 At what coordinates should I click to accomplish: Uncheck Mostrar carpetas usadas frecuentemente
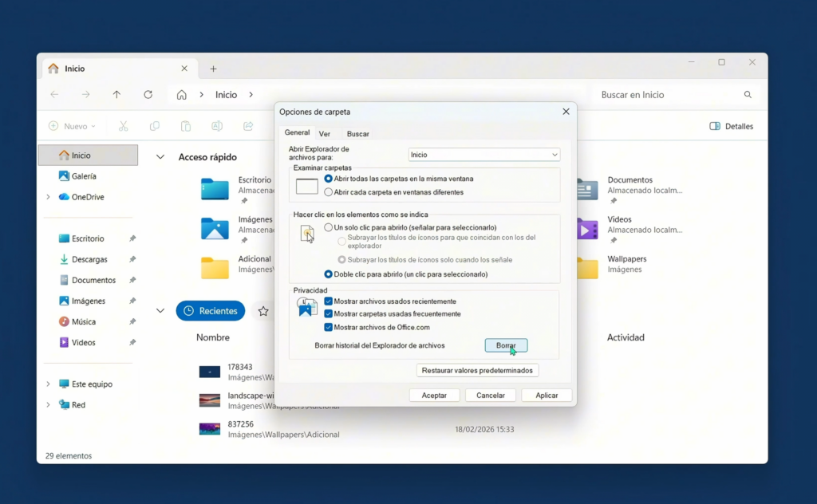[x=328, y=314]
